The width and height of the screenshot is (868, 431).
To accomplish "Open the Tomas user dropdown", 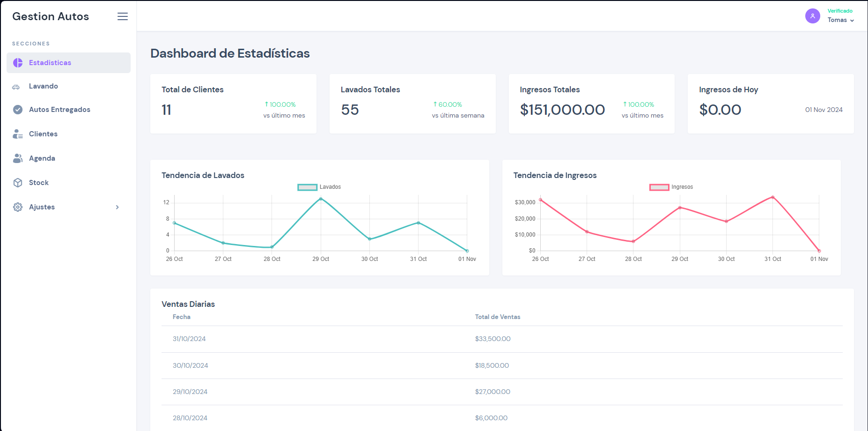I will [x=841, y=20].
